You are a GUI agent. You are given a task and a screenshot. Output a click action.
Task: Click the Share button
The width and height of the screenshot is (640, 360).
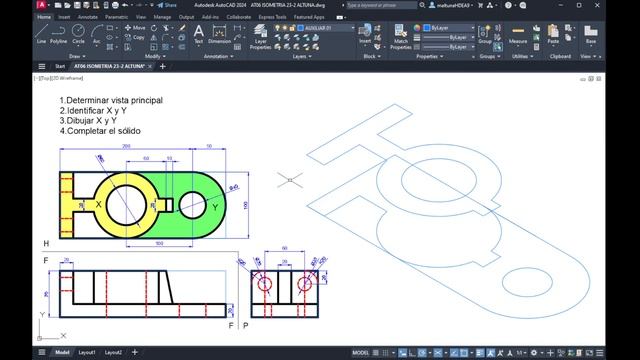[167, 5]
